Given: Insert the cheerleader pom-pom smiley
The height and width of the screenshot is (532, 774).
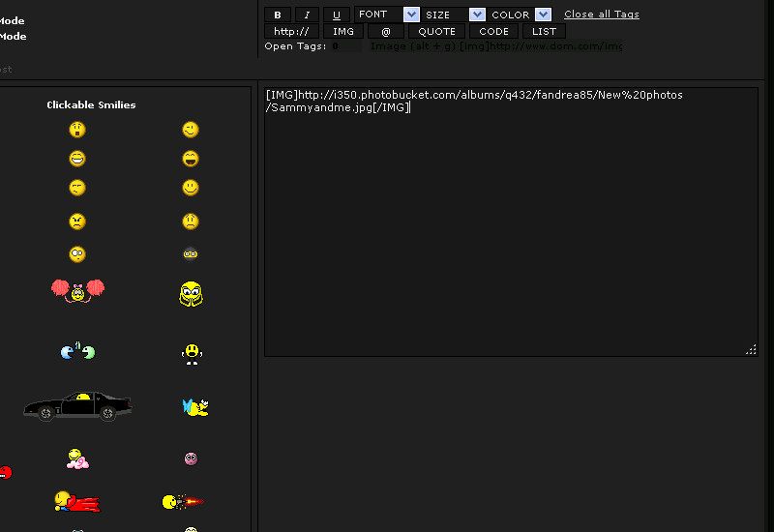Looking at the screenshot, I should tap(77, 291).
